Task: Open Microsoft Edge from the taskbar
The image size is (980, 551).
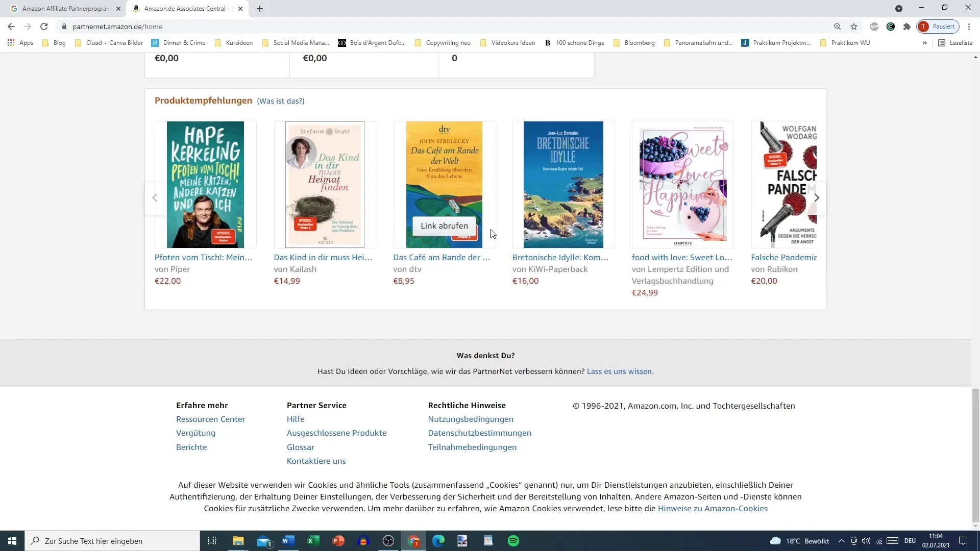Action: coord(438,541)
